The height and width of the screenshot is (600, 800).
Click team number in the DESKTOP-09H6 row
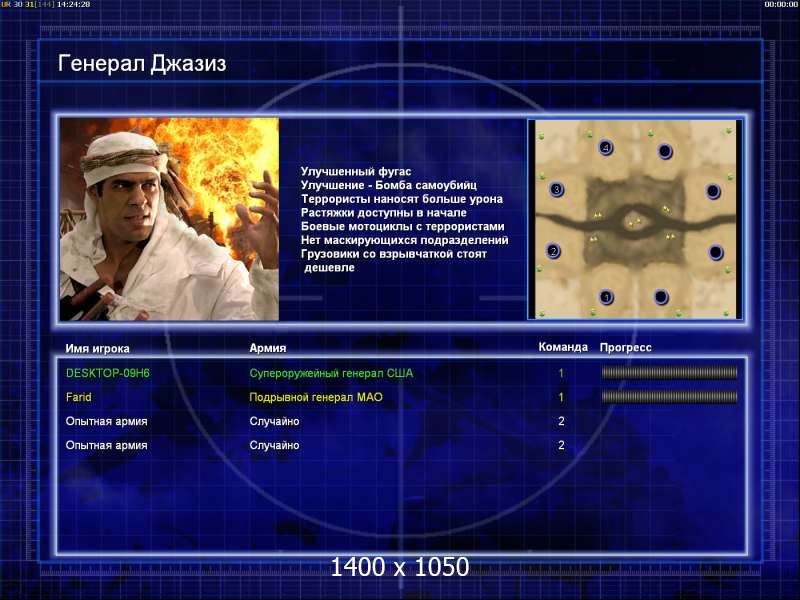(561, 373)
